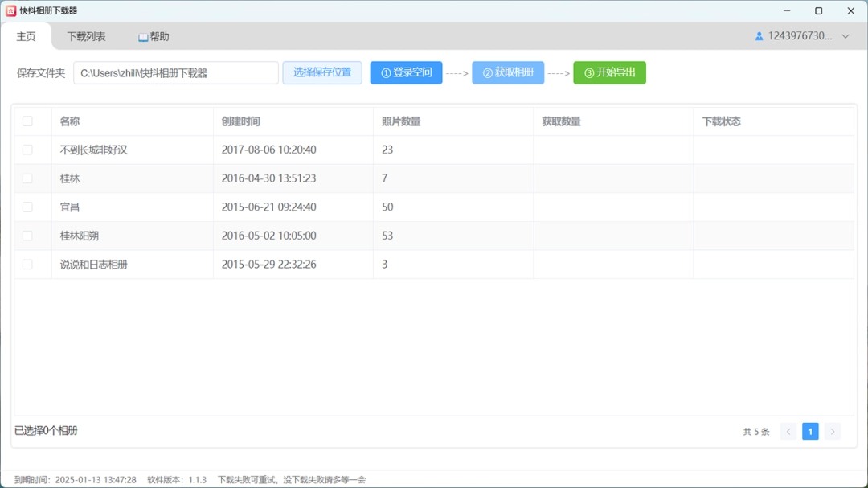Viewport: 868px width, 488px height.
Task: Select the 宜昌 album checkbox
Action: click(27, 207)
